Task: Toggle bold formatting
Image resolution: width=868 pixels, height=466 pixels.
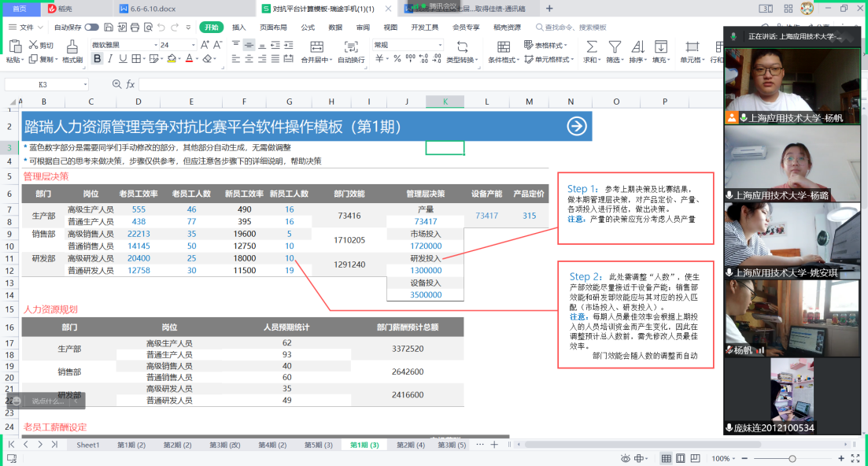Action: 98,59
